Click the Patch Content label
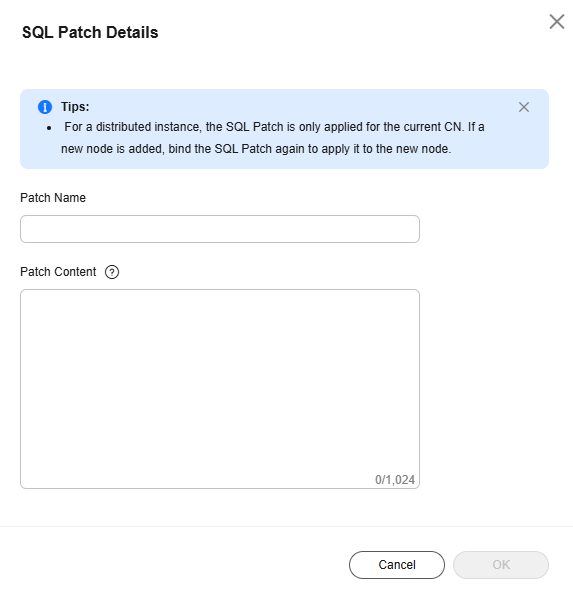 (x=58, y=272)
